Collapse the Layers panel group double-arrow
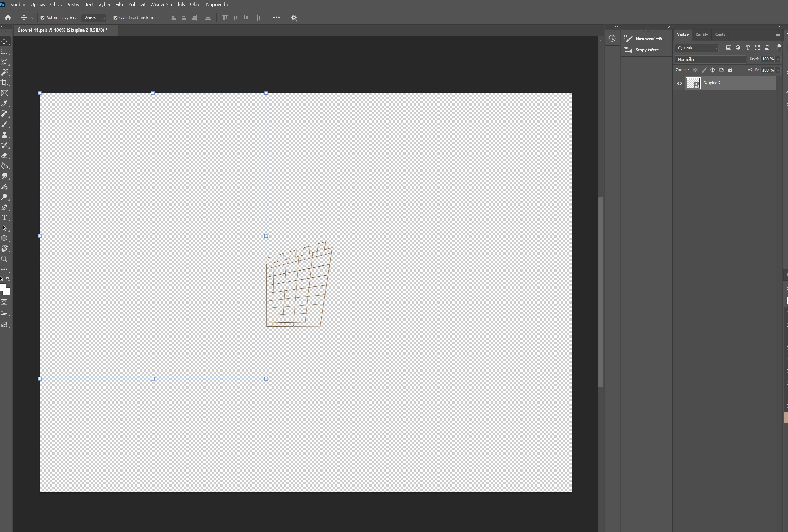 tap(779, 27)
